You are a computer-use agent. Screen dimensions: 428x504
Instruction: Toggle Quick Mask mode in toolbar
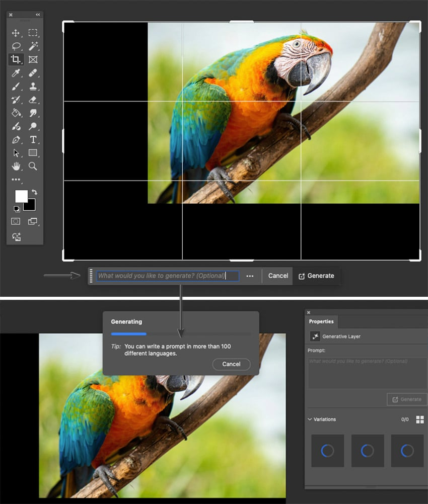coord(16,221)
